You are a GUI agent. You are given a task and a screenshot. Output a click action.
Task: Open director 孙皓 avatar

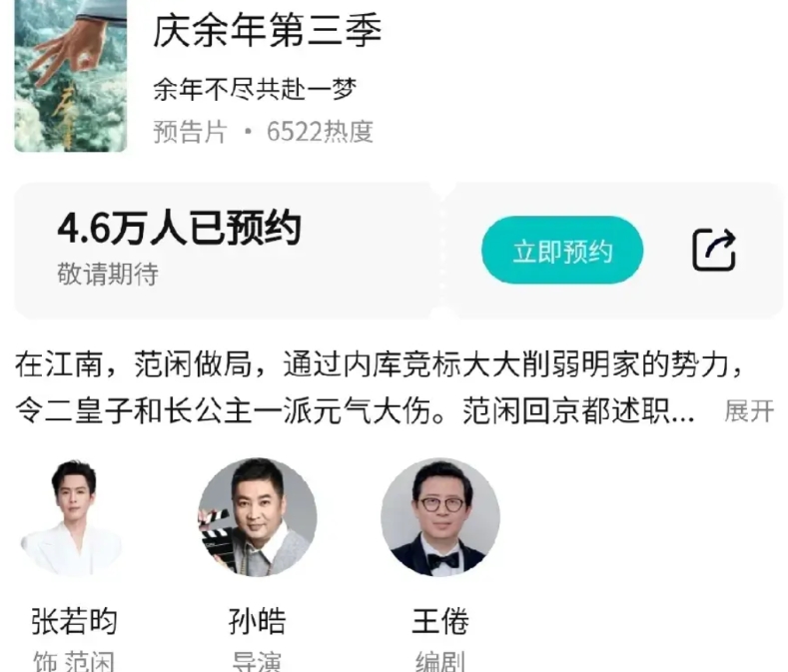click(258, 517)
